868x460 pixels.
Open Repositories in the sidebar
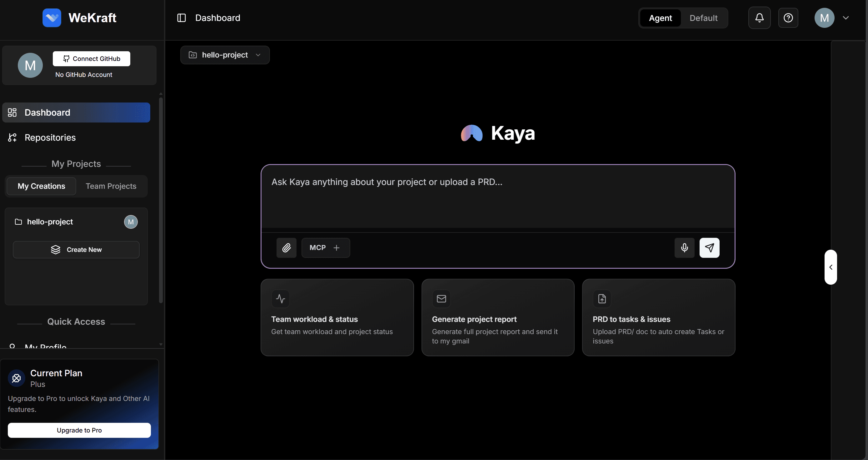76,137
